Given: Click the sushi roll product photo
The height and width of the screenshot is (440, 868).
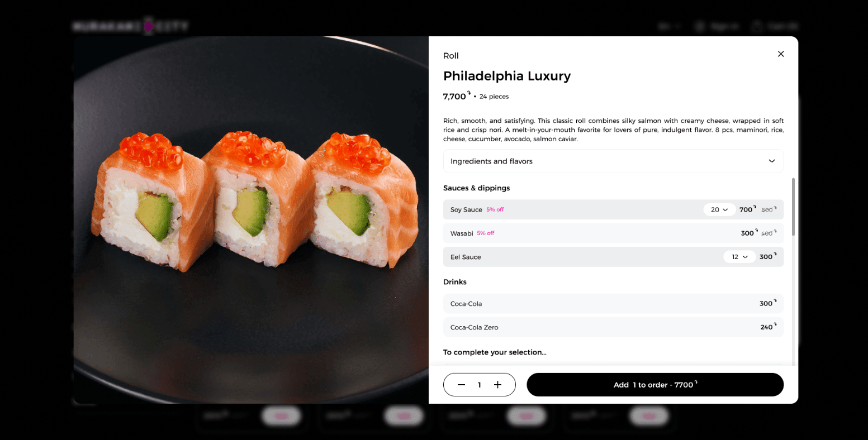Looking at the screenshot, I should click(251, 220).
